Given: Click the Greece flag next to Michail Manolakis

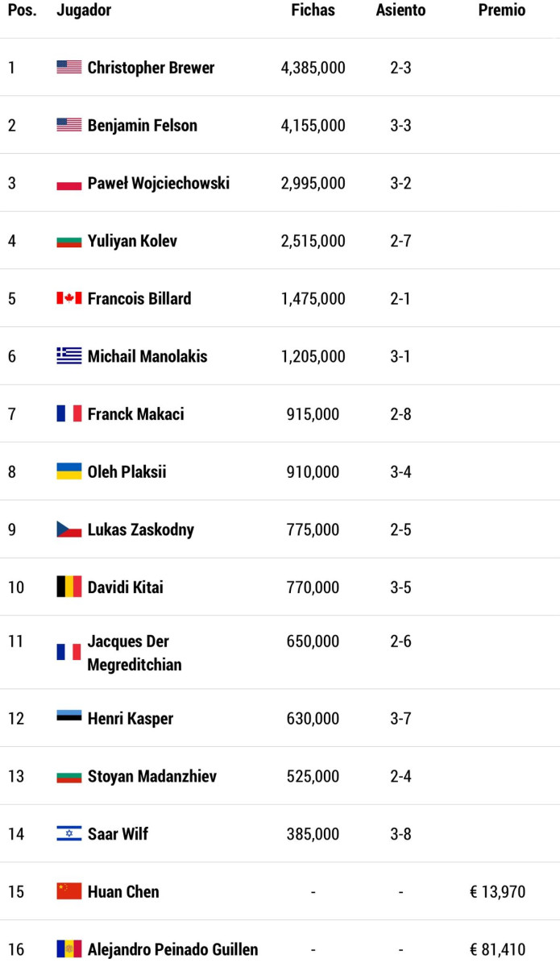Looking at the screenshot, I should click(x=68, y=356).
